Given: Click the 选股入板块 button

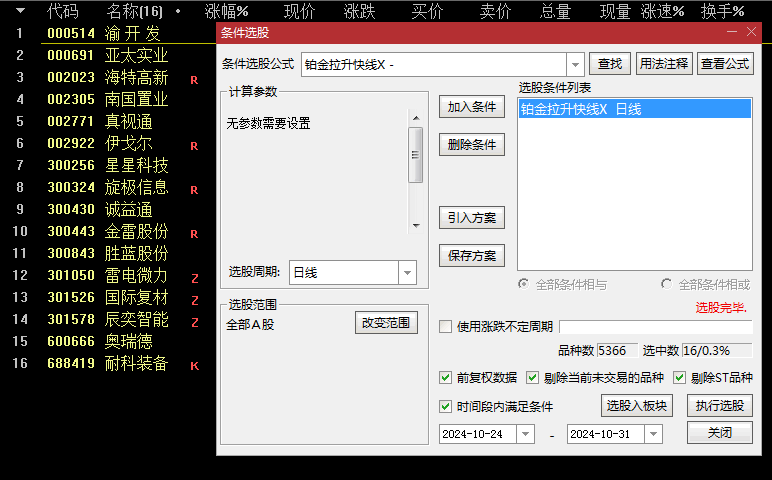Looking at the screenshot, I should [x=636, y=406].
